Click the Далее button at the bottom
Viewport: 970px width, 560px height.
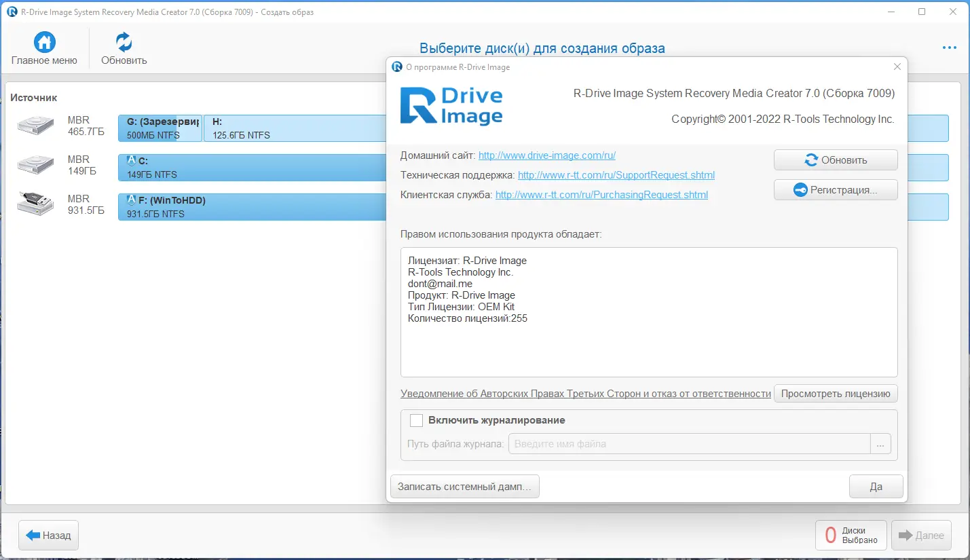(921, 535)
